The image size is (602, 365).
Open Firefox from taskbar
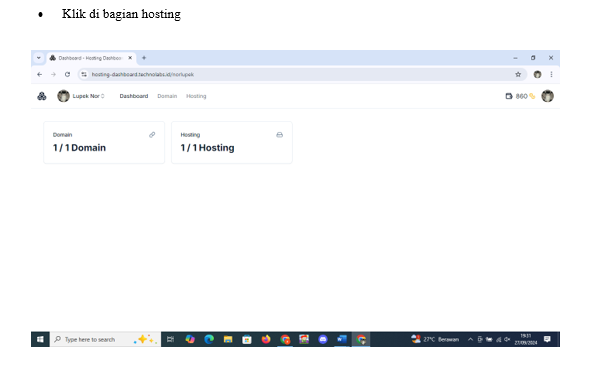[x=266, y=339]
